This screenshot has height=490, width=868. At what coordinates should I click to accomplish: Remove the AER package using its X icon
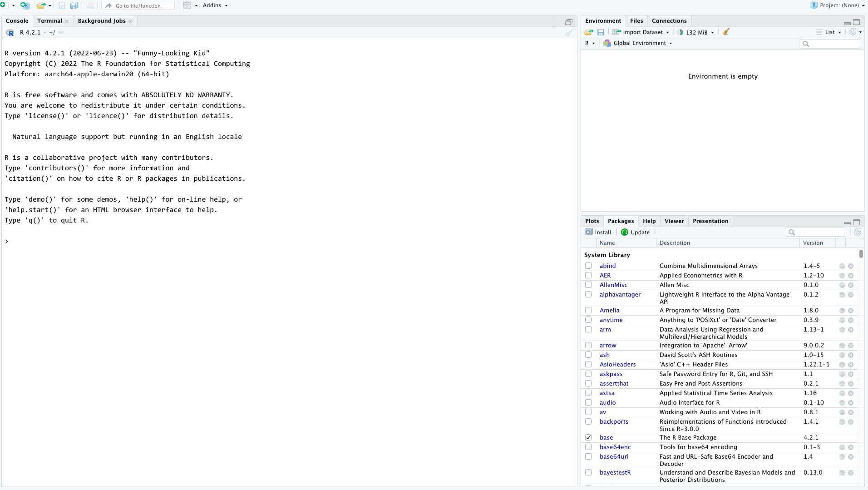851,276
